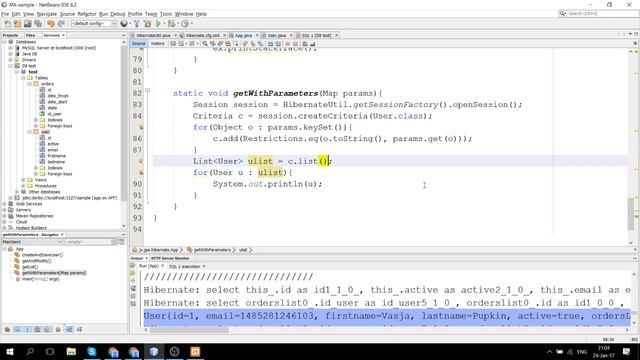
Task: Expand MySQL Server at localhost node
Action: pyautogui.click(x=11, y=48)
